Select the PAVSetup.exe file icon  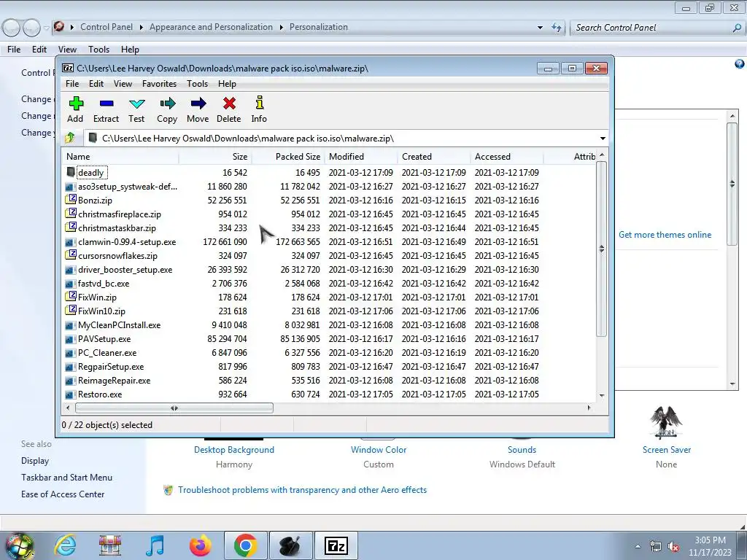point(71,339)
